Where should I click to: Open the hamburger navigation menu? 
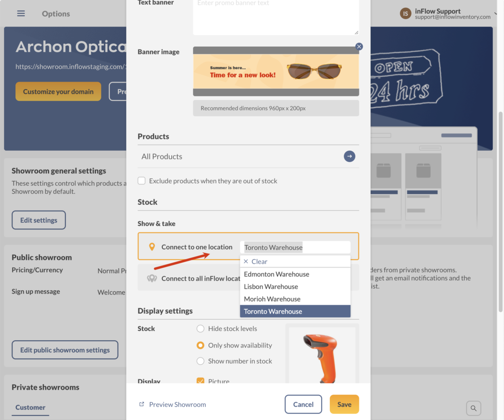[x=21, y=14]
